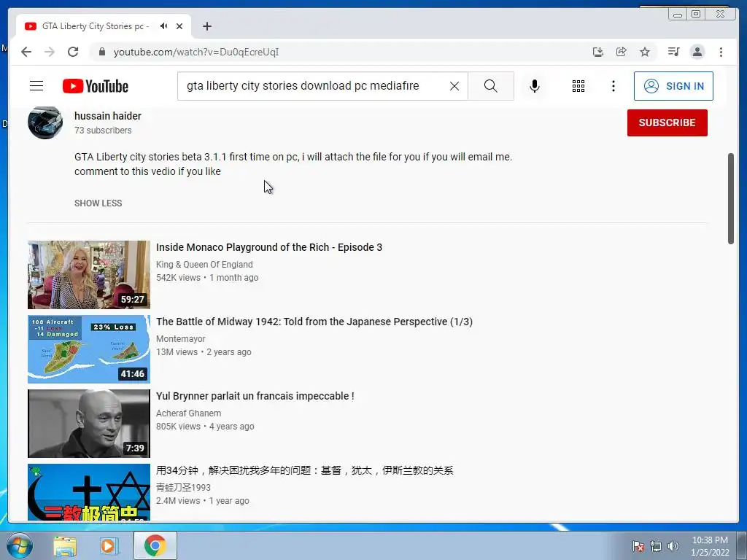The image size is (747, 560).
Task: Open the media controls toolbar icon
Action: click(x=673, y=52)
